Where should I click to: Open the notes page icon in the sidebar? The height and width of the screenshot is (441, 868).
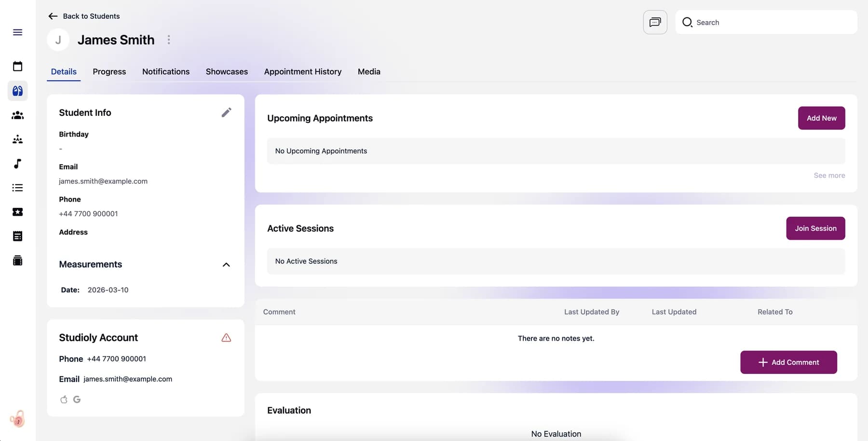point(17,236)
